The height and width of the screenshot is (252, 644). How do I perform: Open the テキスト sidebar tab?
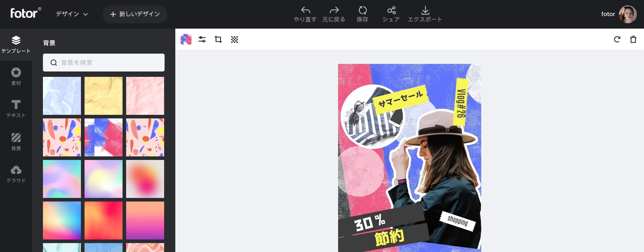pos(16,109)
